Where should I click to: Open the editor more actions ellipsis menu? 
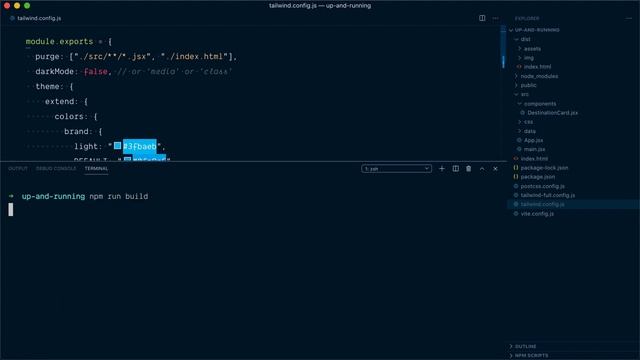point(495,18)
